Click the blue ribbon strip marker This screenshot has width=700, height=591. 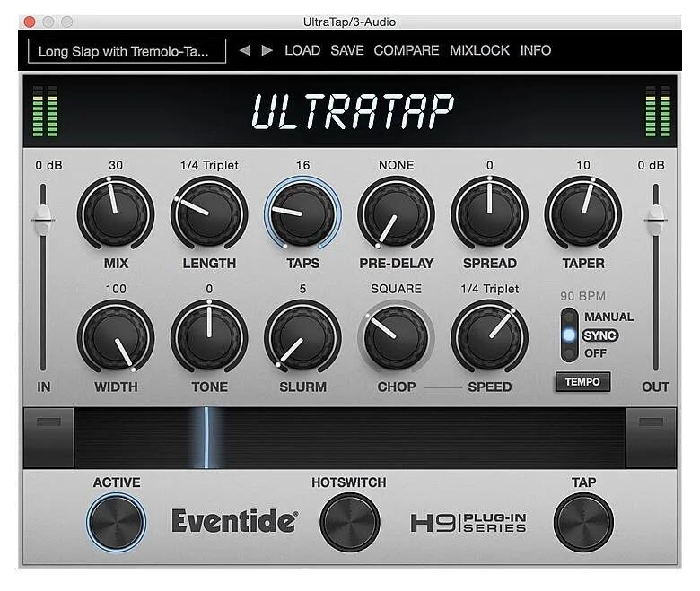point(206,437)
